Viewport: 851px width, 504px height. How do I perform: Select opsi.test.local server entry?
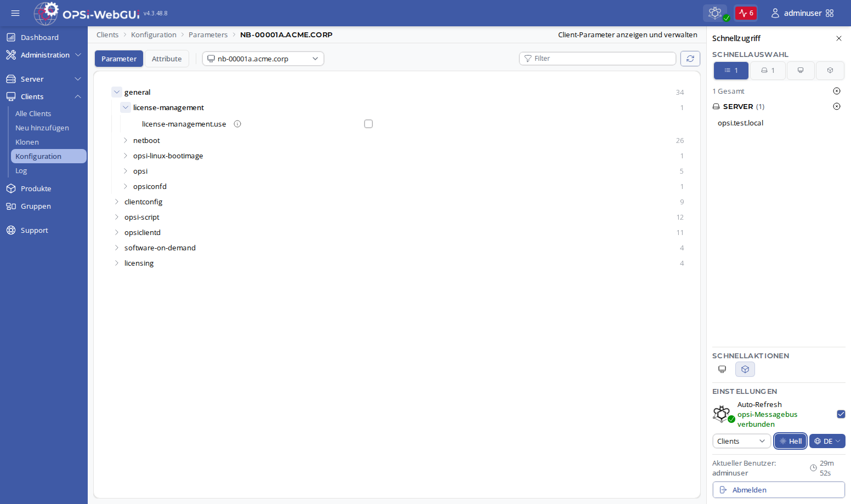click(x=740, y=123)
